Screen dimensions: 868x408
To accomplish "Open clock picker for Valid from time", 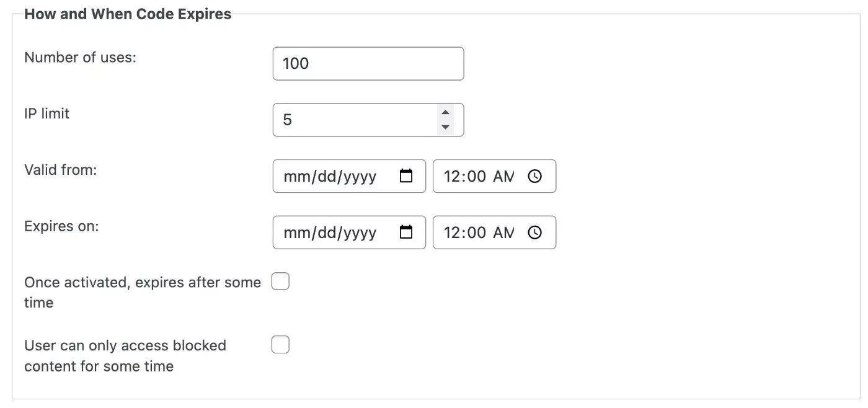I will (534, 176).
